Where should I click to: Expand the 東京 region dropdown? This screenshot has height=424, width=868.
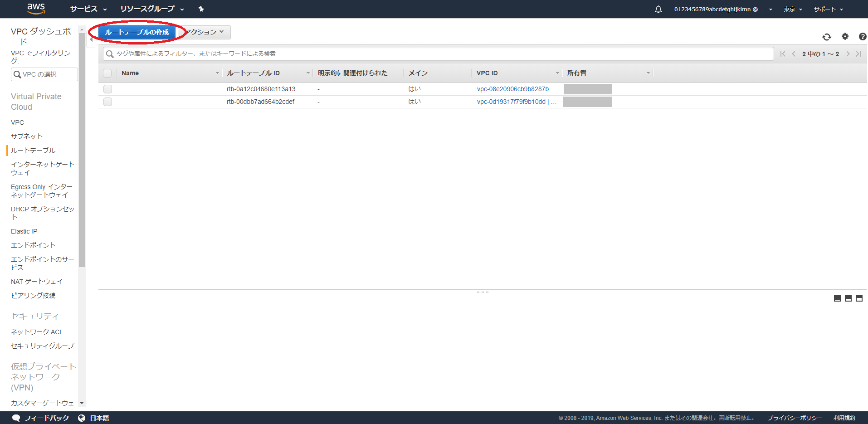tap(793, 9)
